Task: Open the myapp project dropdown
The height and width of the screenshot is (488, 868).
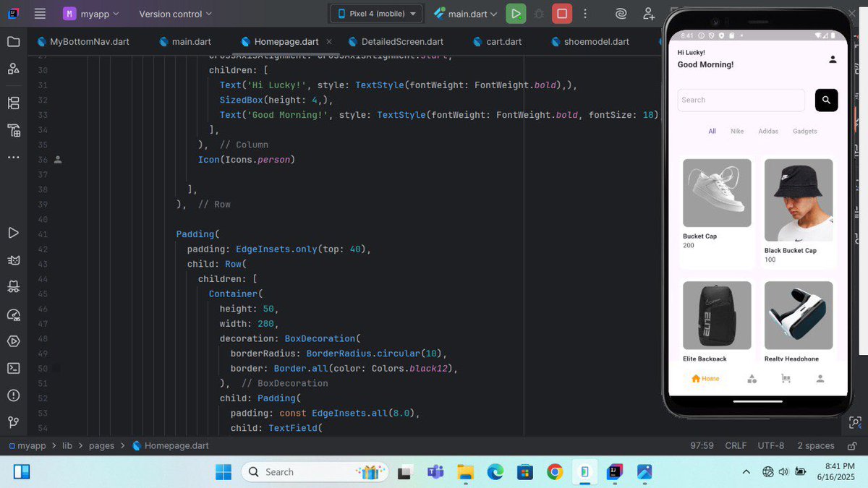Action: (x=90, y=14)
